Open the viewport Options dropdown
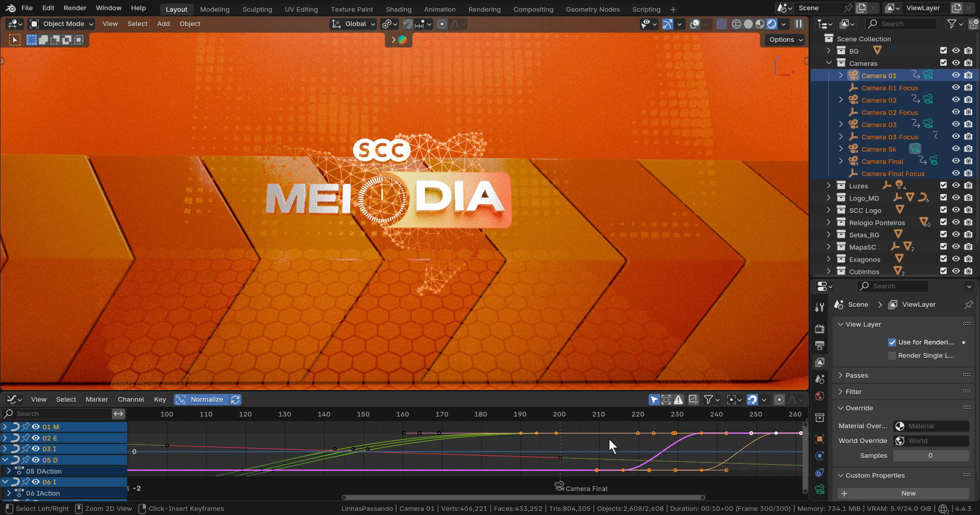The image size is (980, 515). tap(785, 40)
